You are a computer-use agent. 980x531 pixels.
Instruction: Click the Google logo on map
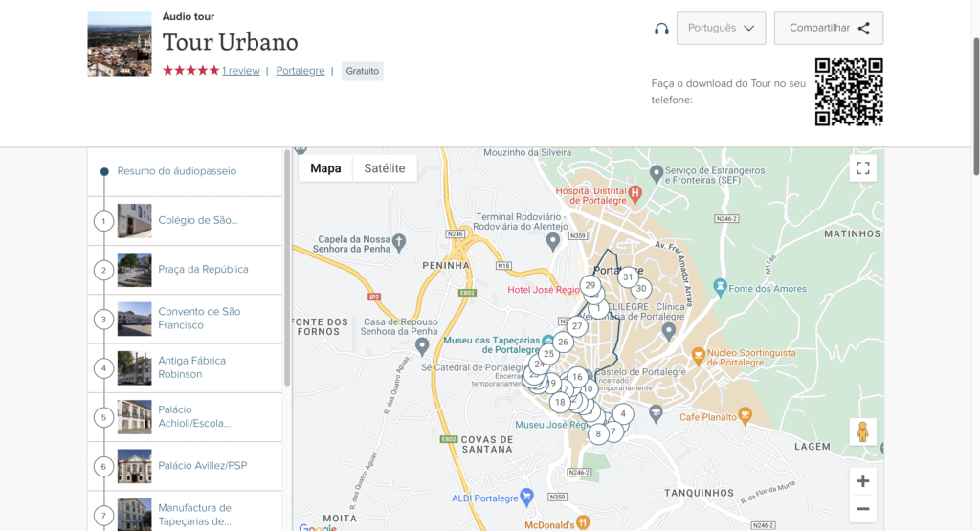318,527
